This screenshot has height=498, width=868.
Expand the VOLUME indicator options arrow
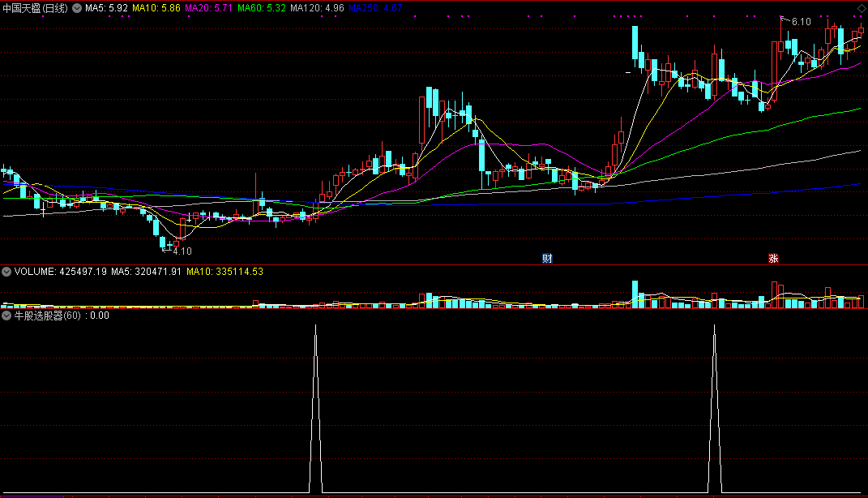pos(6,272)
